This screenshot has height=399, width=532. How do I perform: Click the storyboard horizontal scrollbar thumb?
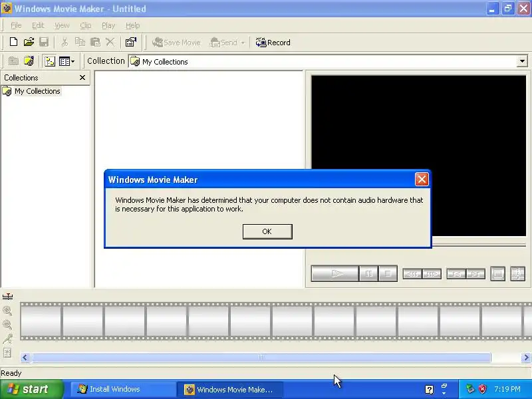tap(261, 357)
